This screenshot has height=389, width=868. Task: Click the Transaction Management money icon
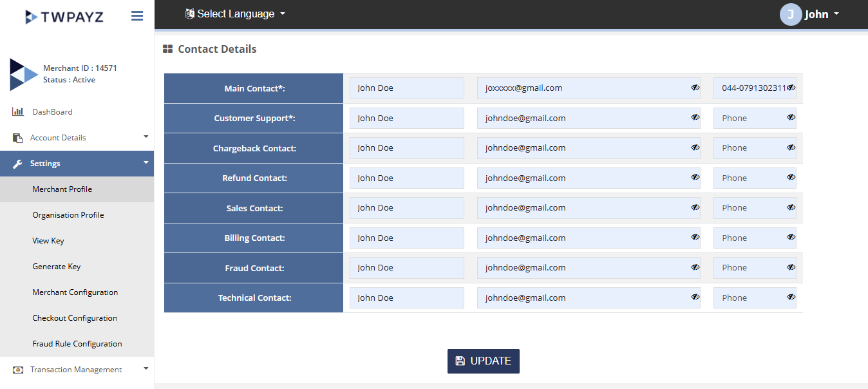tap(18, 370)
